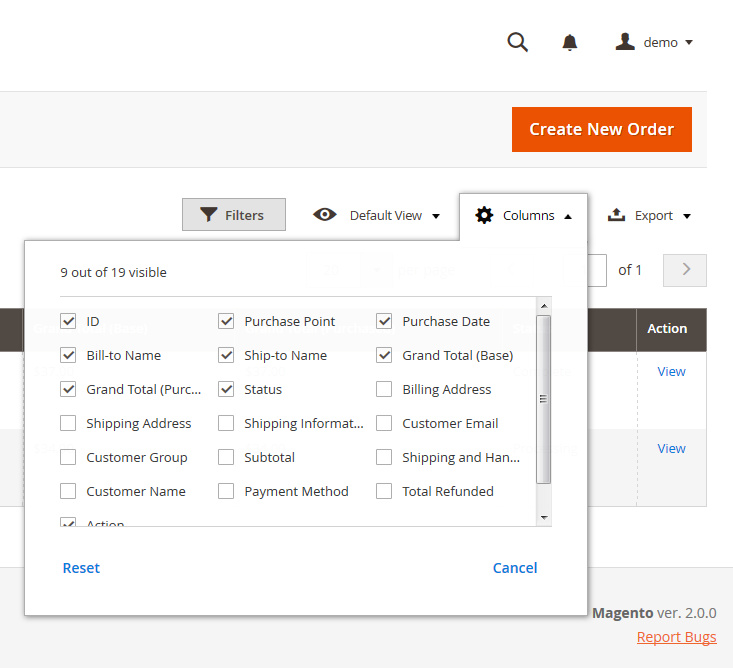Open the Filters panel
This screenshot has width=733, height=668.
(x=234, y=215)
